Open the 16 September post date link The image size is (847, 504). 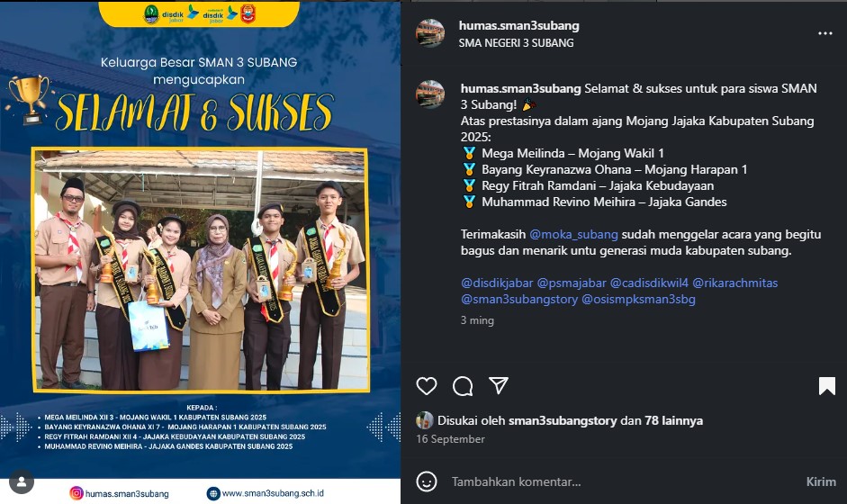point(450,438)
